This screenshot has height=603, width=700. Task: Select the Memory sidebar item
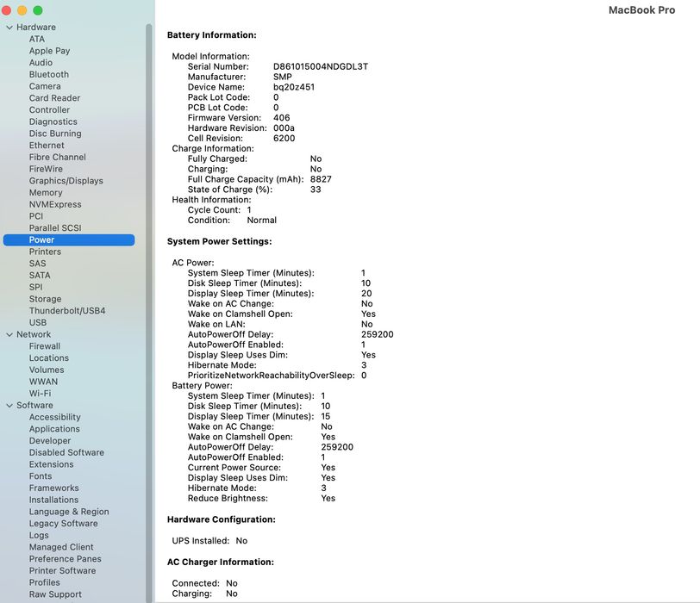[46, 193]
